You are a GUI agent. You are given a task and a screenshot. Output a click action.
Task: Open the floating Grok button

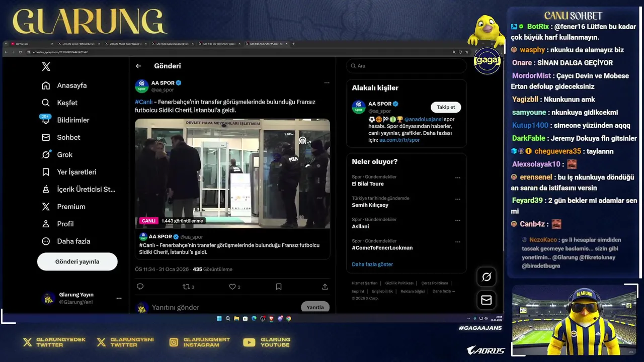(x=487, y=277)
